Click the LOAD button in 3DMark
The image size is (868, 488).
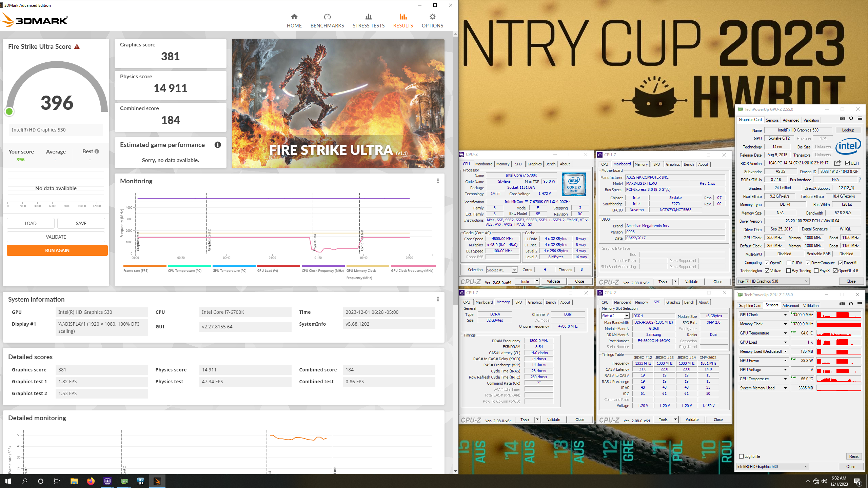(x=31, y=223)
